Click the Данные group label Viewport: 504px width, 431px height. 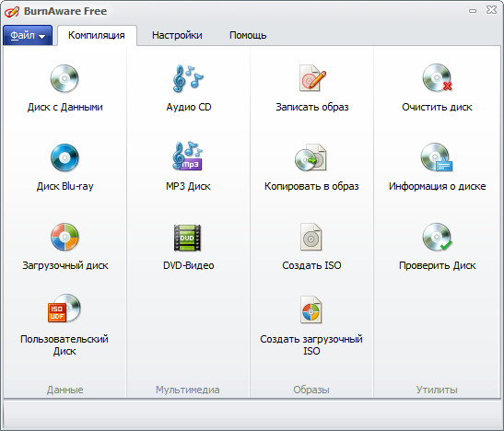(x=64, y=390)
